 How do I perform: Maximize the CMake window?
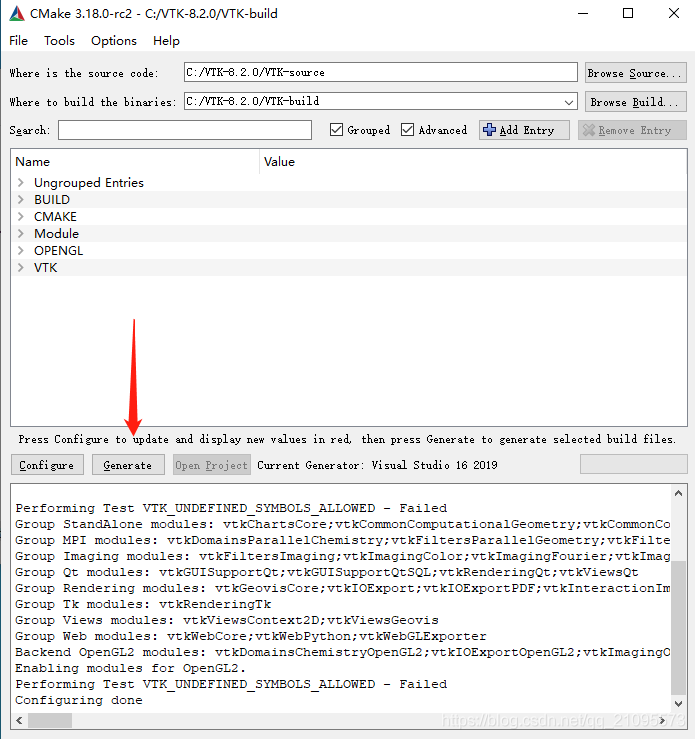(x=628, y=13)
